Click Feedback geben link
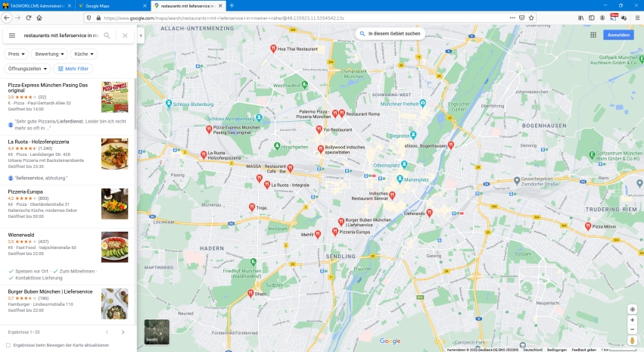Image resolution: width=644 pixels, height=352 pixels. point(583,350)
